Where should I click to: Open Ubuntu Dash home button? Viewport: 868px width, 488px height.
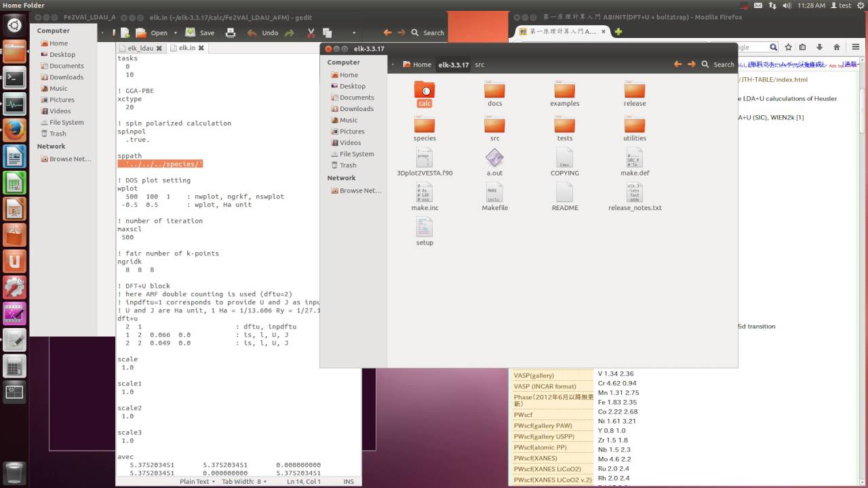[x=15, y=26]
